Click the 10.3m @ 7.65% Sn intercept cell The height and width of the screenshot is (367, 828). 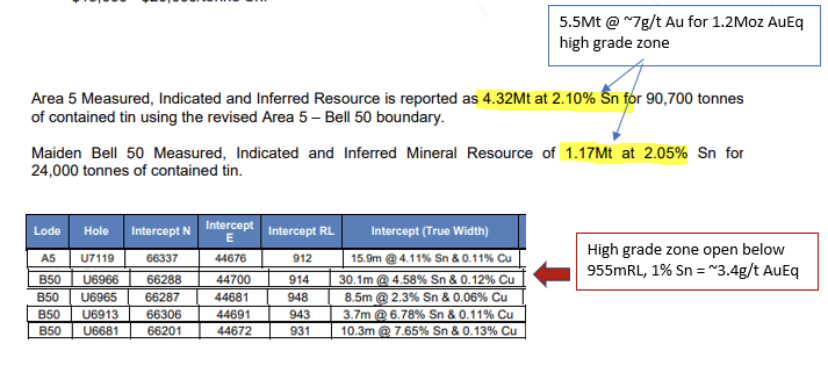click(x=428, y=331)
